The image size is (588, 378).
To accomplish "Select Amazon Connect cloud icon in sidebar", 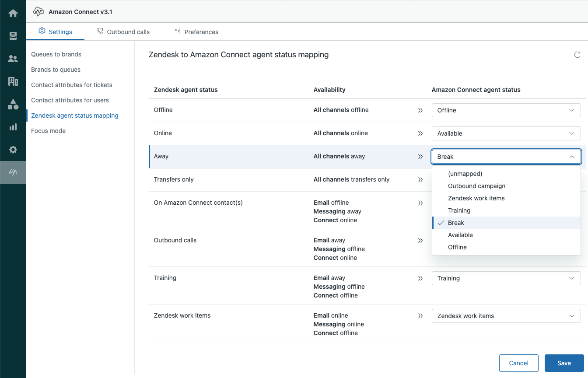I will (13, 172).
